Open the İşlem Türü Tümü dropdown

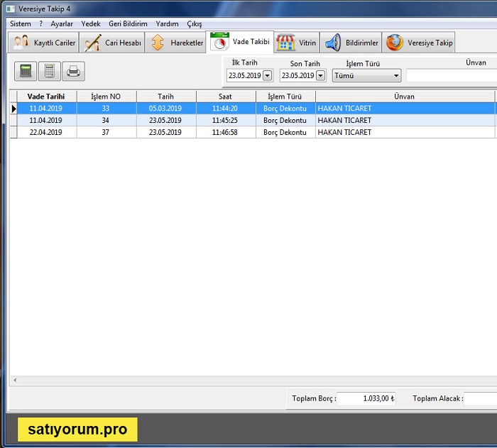click(x=366, y=75)
